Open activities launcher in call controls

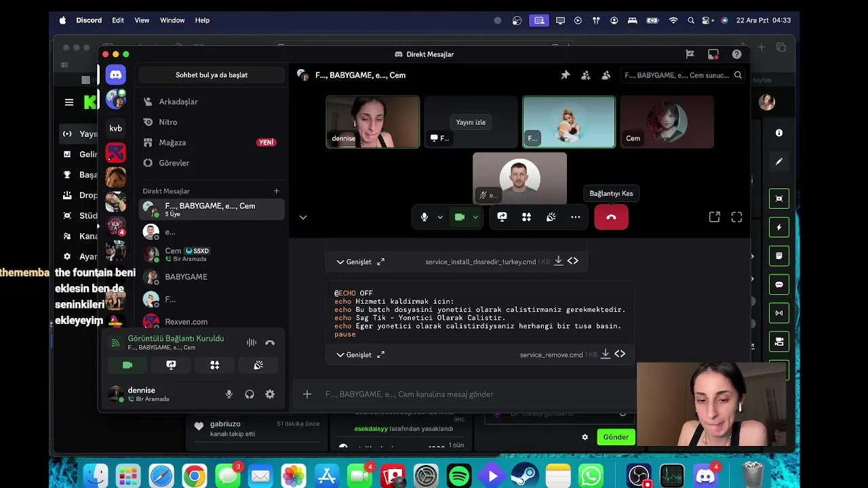[526, 217]
